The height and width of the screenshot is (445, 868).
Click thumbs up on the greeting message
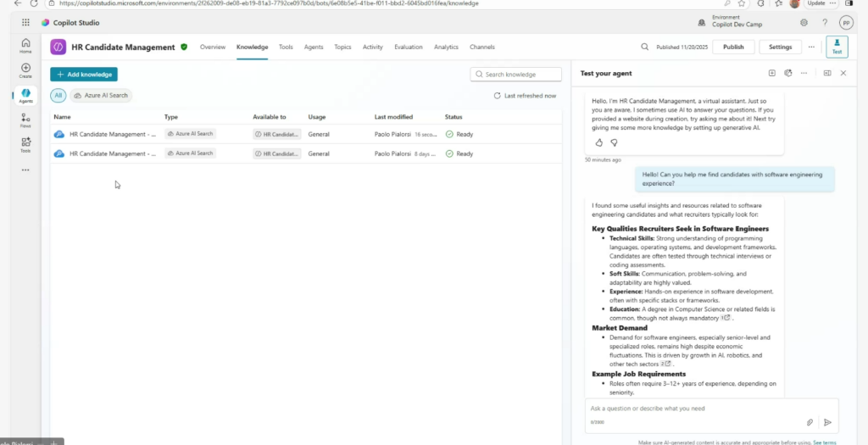point(599,142)
